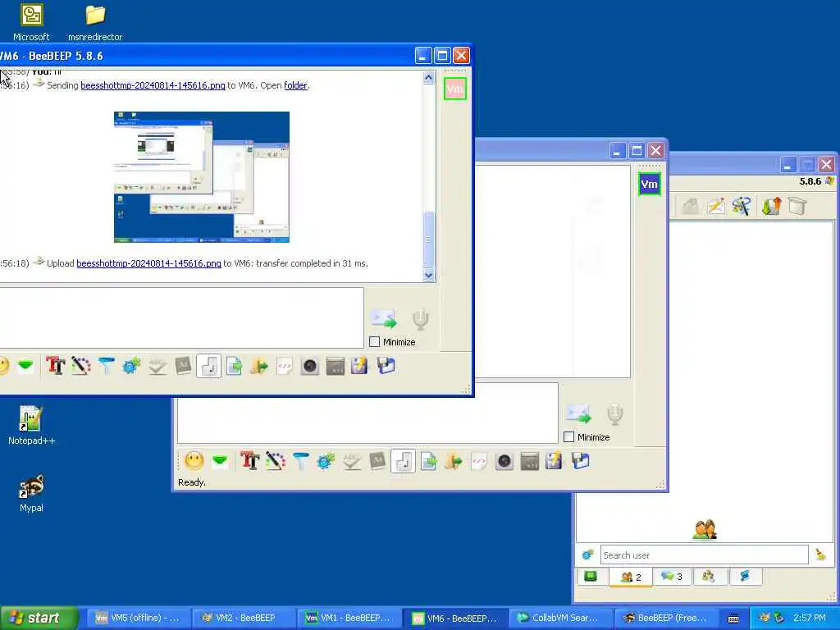Click font color pencil in second chat window
This screenshot has width=840, height=630.
tap(276, 461)
